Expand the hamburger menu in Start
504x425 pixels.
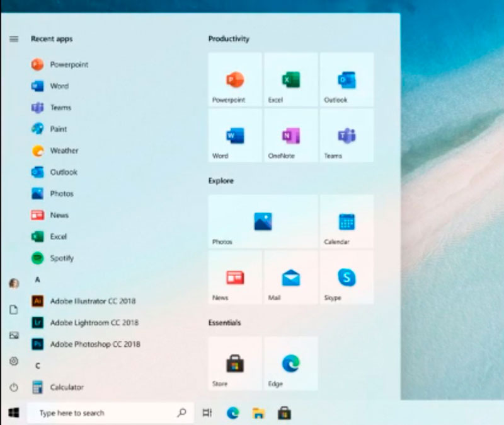pos(14,39)
